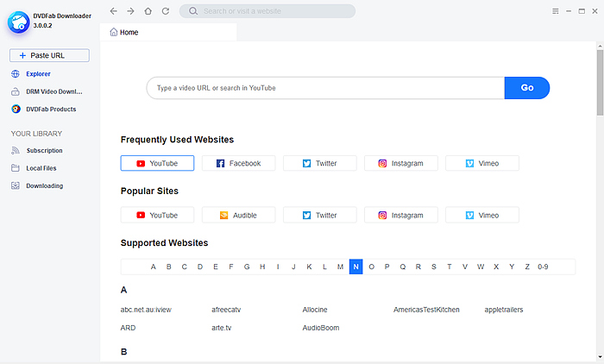604x364 pixels.
Task: Open Facebook from Frequently Used Websites
Action: coord(238,163)
